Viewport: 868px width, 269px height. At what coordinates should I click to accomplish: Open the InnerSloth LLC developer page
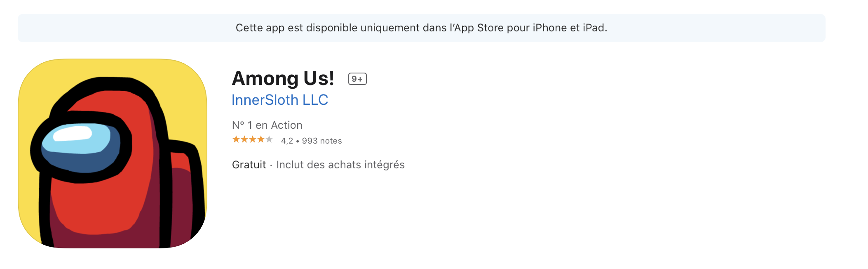[x=280, y=100]
